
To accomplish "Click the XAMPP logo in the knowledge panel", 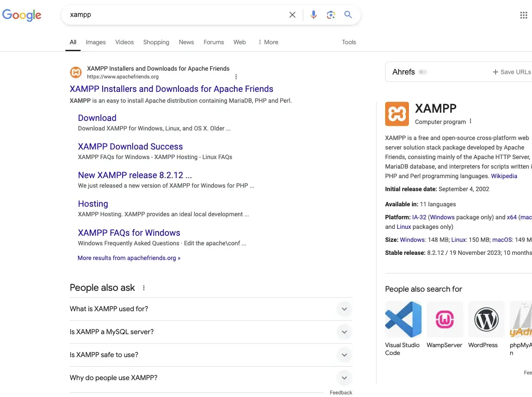I will click(396, 114).
